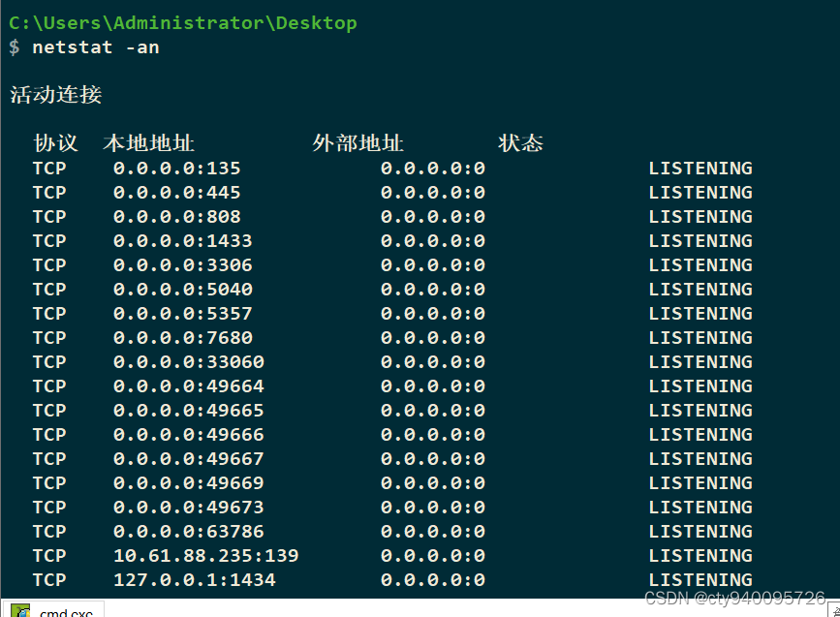Click local address 0.0.0.0:5040
Screen dimensions: 840x617
pyautogui.click(x=183, y=290)
